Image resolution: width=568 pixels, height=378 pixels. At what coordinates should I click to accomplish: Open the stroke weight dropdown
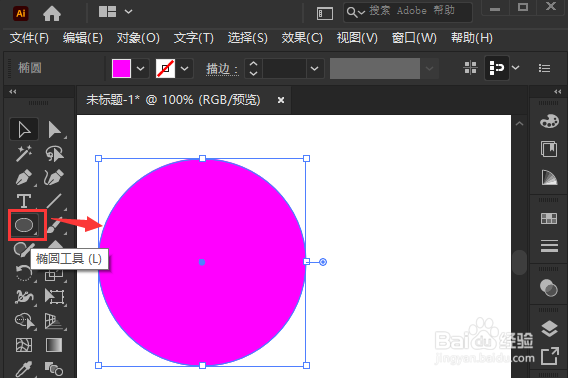tap(314, 68)
